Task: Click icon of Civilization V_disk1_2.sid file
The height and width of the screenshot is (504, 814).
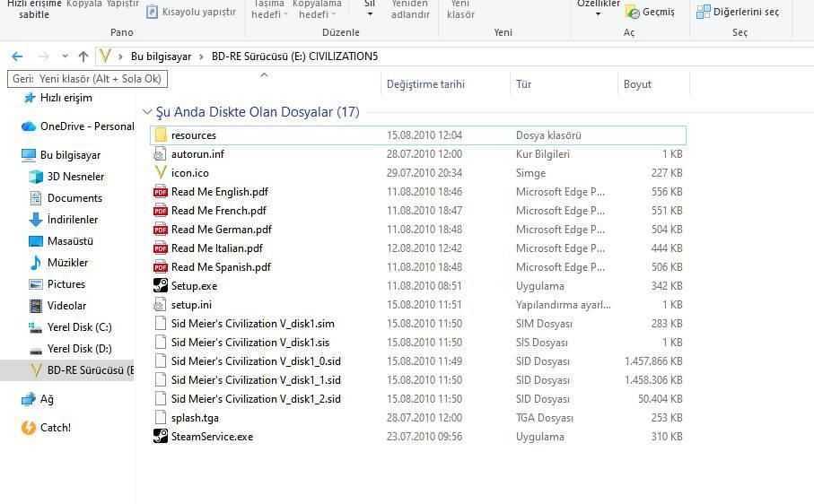Action: click(x=161, y=399)
